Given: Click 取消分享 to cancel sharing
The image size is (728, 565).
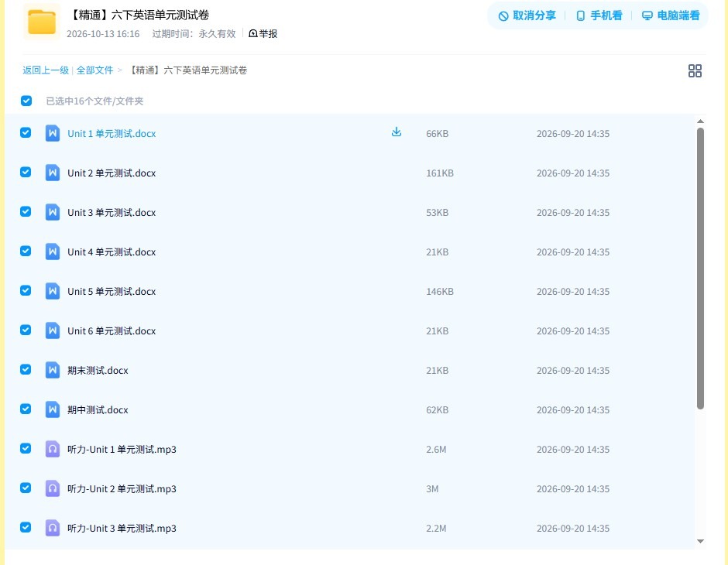Looking at the screenshot, I should coord(527,15).
